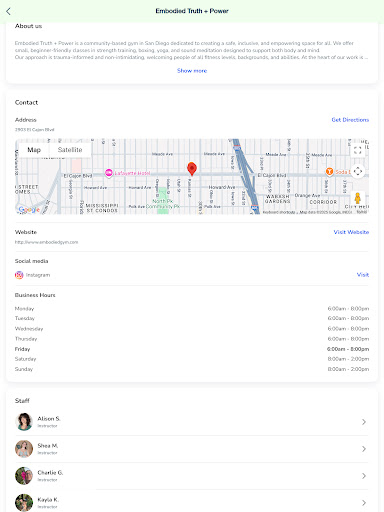Image resolution: width=384 pixels, height=512 pixels.
Task: Click the Kayla K. staff name
Action: 48,500
